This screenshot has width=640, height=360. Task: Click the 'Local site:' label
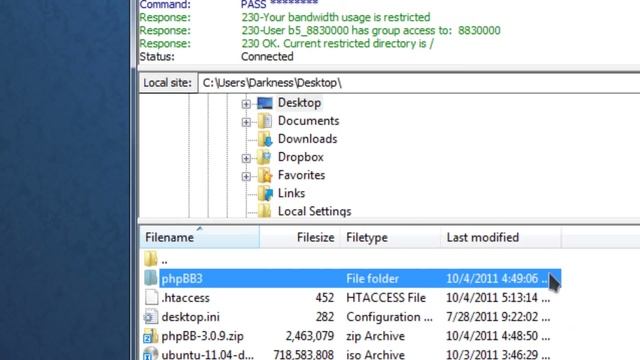pyautogui.click(x=167, y=83)
